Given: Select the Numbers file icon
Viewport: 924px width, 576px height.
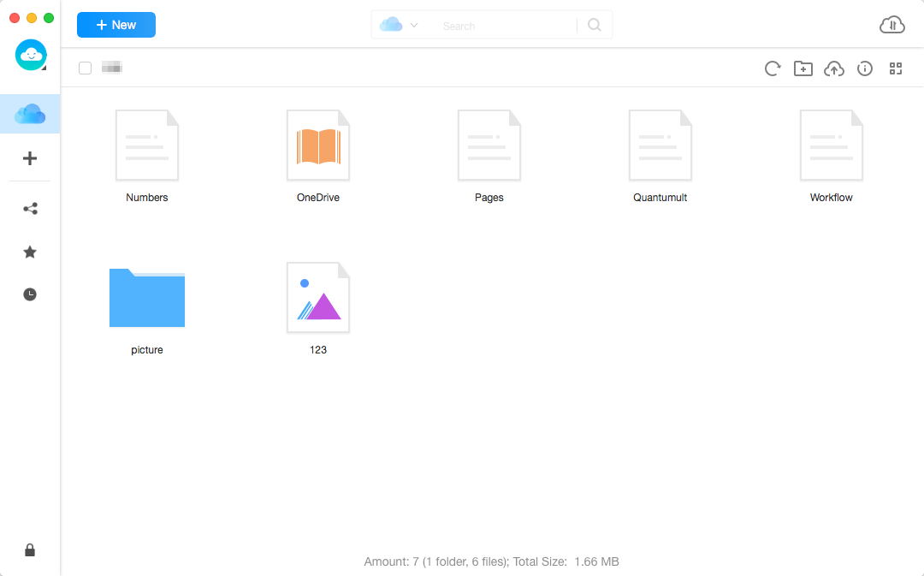Looking at the screenshot, I should (147, 145).
